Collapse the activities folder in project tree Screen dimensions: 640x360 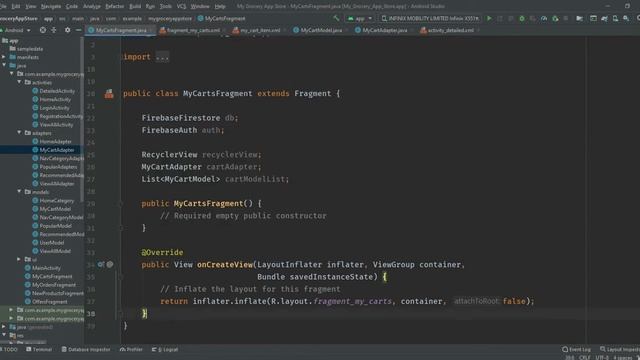pyautogui.click(x=19, y=82)
